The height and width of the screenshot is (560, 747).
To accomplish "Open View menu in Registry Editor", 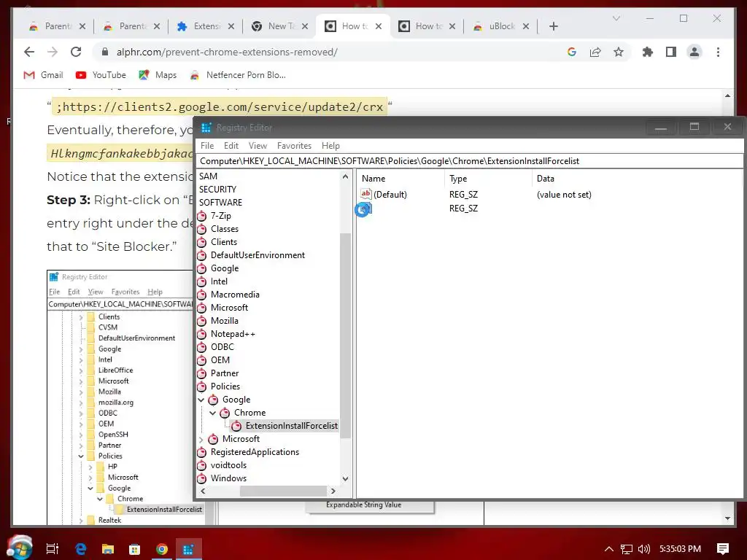I will (x=258, y=146).
